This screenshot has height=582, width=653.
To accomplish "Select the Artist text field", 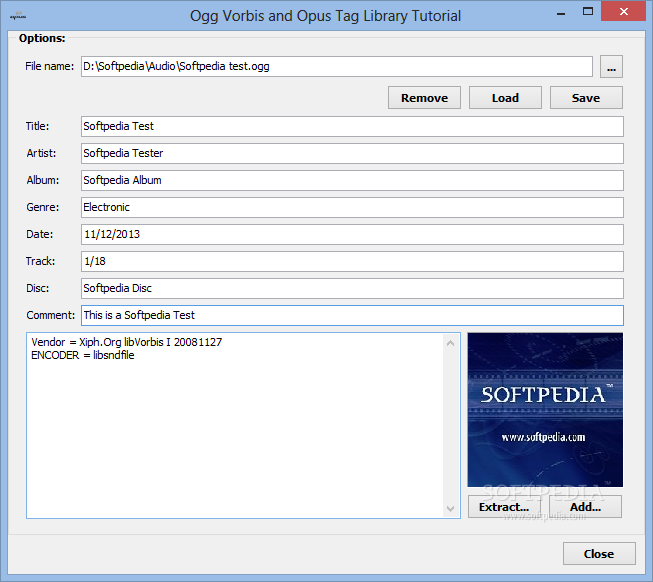I will pos(352,154).
